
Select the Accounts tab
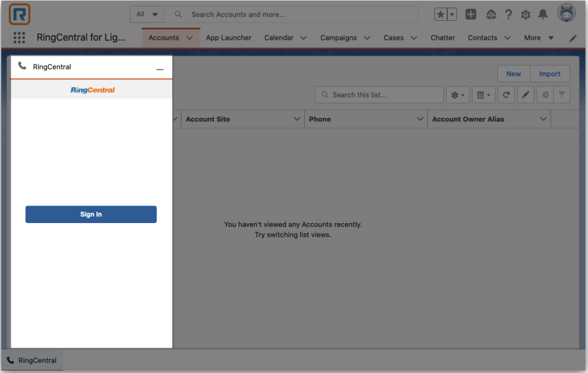pos(164,38)
